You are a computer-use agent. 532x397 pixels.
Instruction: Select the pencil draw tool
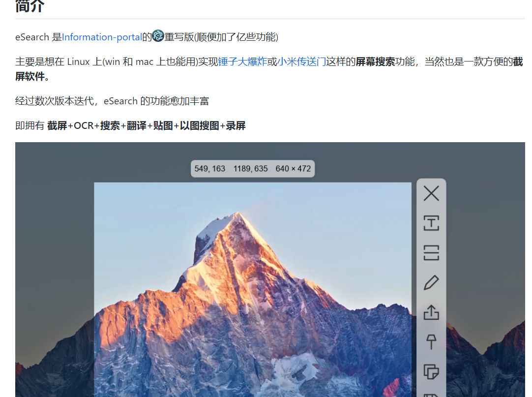pos(431,283)
